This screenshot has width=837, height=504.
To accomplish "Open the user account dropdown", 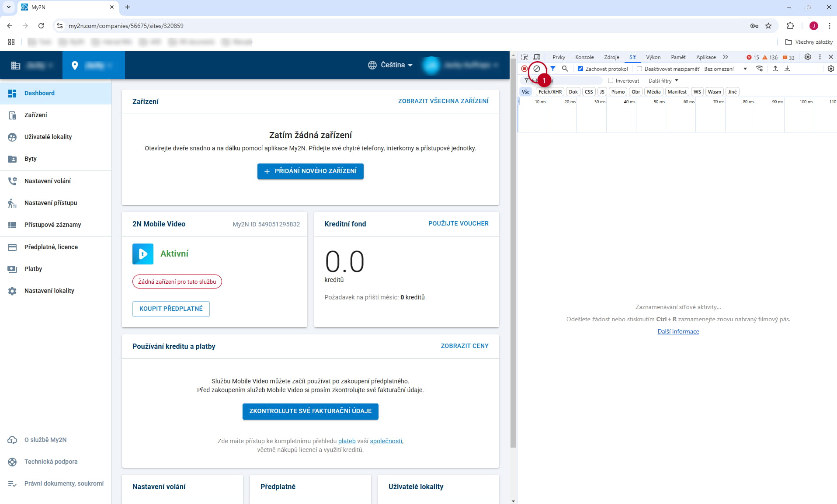I will tap(462, 65).
